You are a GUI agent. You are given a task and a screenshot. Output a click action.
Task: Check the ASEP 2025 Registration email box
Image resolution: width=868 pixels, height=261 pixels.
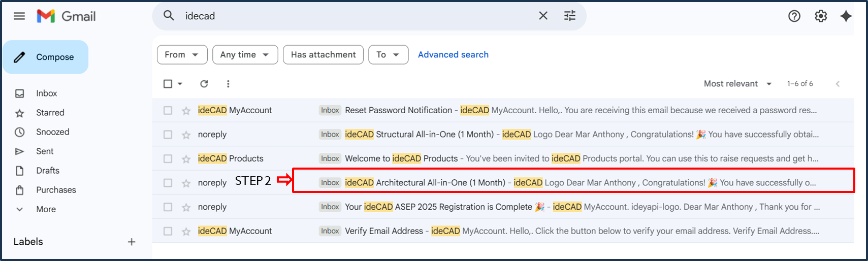coord(168,207)
